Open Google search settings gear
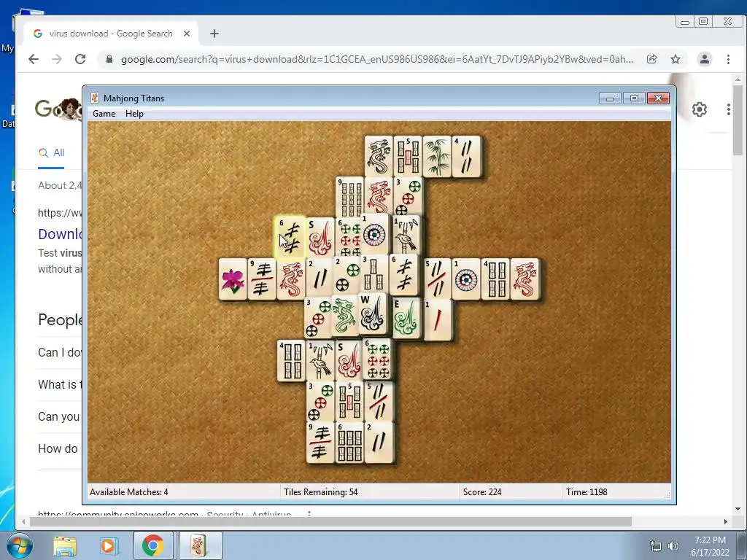Viewport: 747px width, 560px height. [x=700, y=109]
